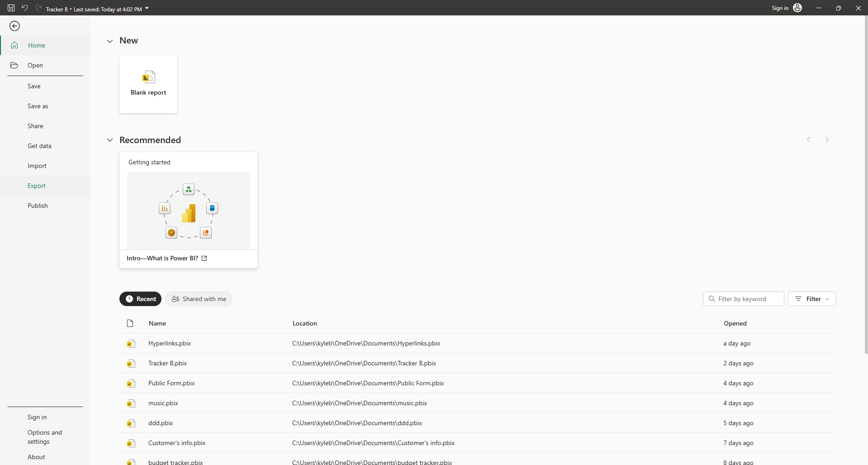
Task: Open Options and settings
Action: pos(45,437)
